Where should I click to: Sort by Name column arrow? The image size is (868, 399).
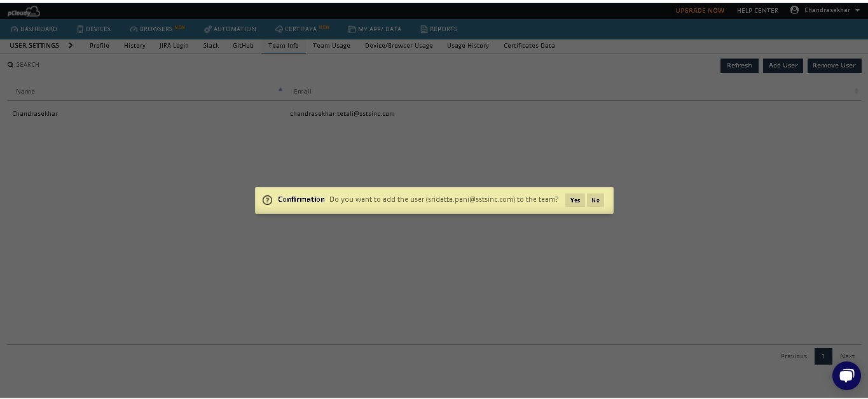coord(280,89)
